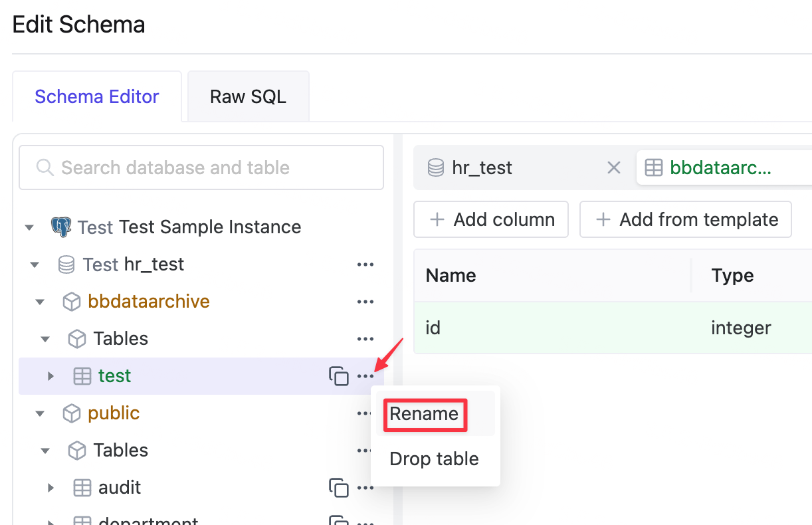Expand the test table tree row
This screenshot has height=525, width=812.
[51, 376]
